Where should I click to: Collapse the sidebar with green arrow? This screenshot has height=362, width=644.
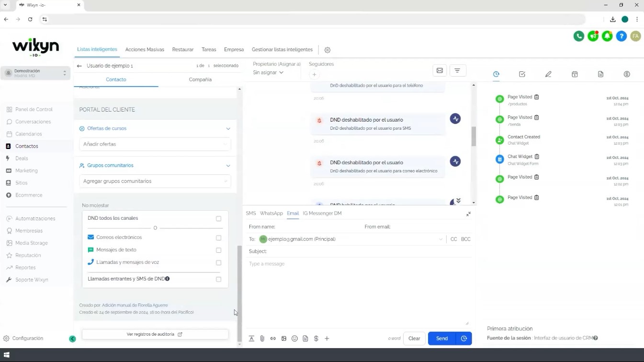pyautogui.click(x=72, y=339)
